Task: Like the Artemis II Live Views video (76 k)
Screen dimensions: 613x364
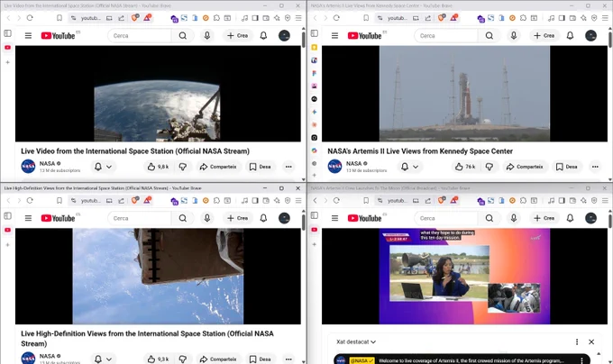Action: [465, 167]
